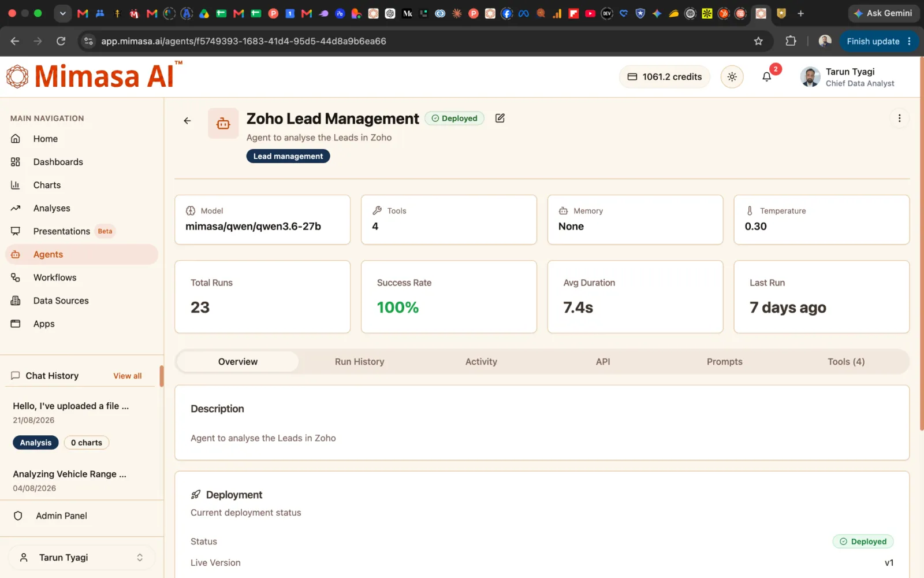Click the Total Runs 23 stat
Image resolution: width=924 pixels, height=578 pixels.
[x=262, y=297]
